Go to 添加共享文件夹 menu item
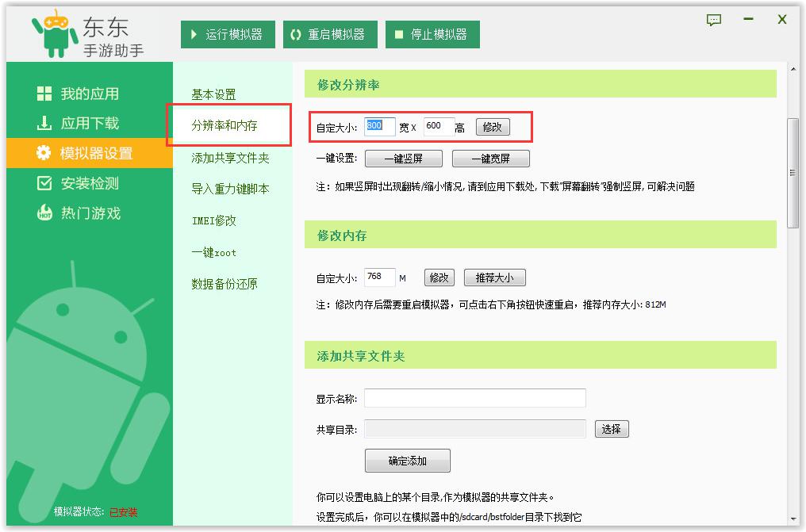806x532 pixels. (230, 158)
